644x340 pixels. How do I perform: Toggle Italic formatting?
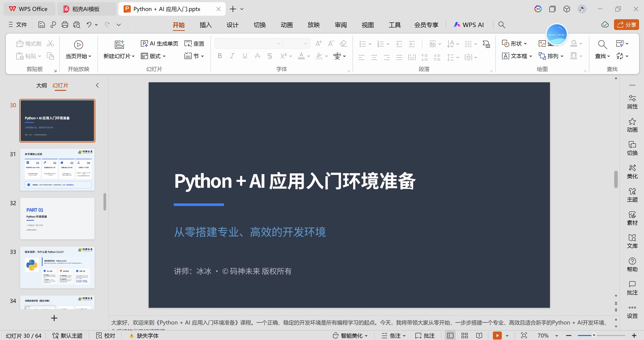click(x=232, y=56)
